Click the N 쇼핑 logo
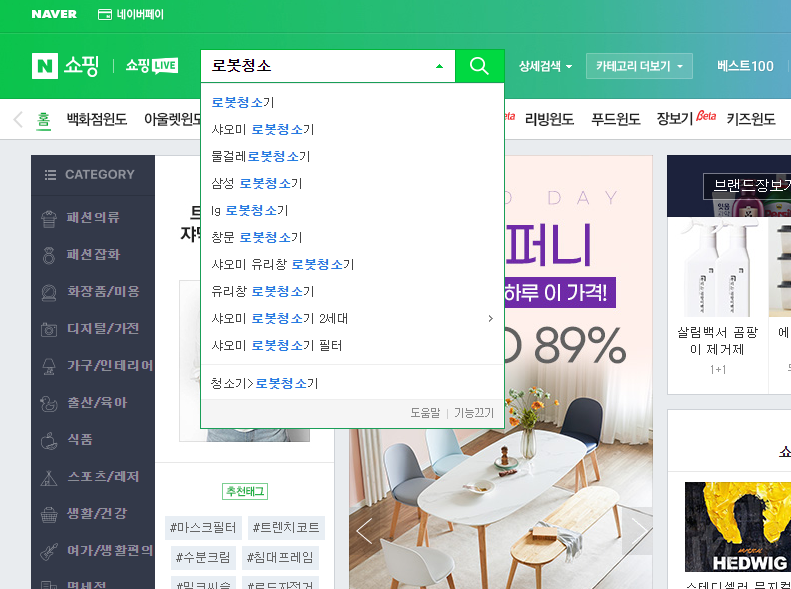791x589 pixels. tap(65, 66)
